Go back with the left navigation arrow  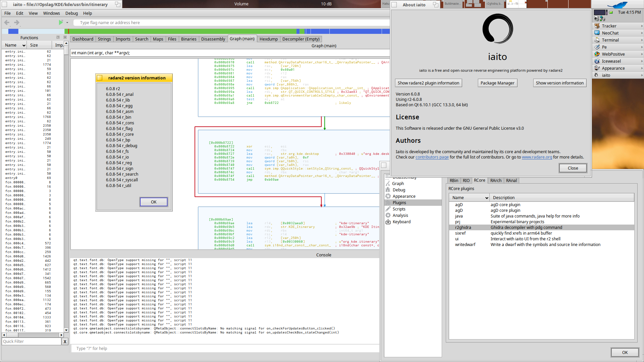pos(7,22)
